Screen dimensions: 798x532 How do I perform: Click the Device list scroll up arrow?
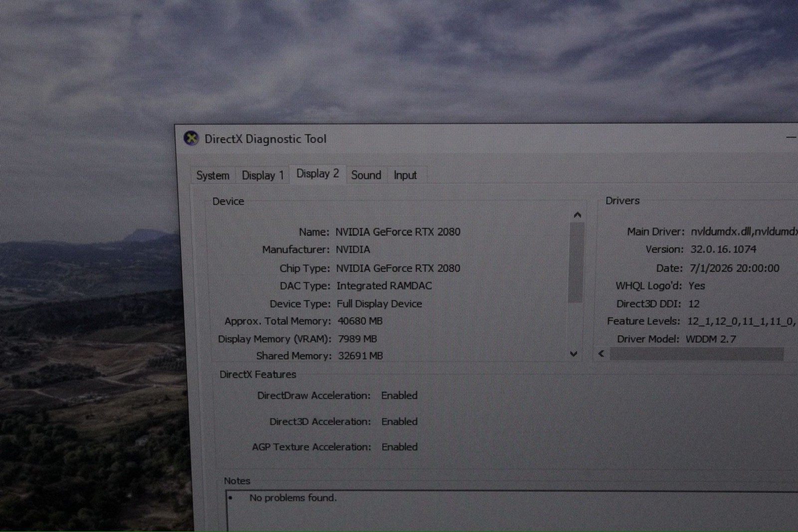click(577, 215)
